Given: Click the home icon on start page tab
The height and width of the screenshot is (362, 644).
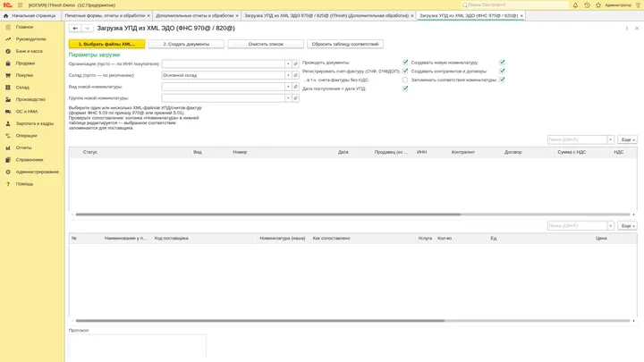Looking at the screenshot, I should point(5,15).
